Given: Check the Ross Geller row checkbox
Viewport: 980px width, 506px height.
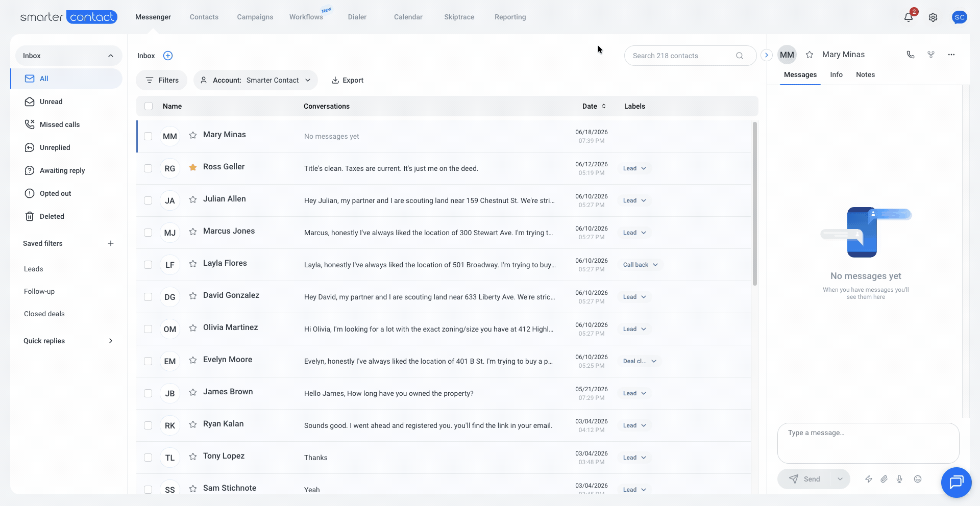Looking at the screenshot, I should 148,168.
